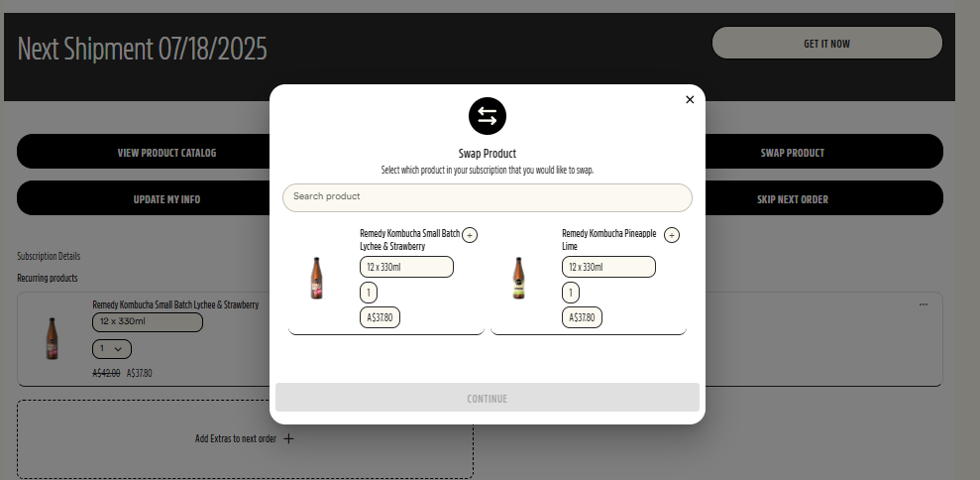Image resolution: width=980 pixels, height=480 pixels.
Task: Open 12 x 330ml size for Lychee & Strawberry
Action: click(406, 267)
